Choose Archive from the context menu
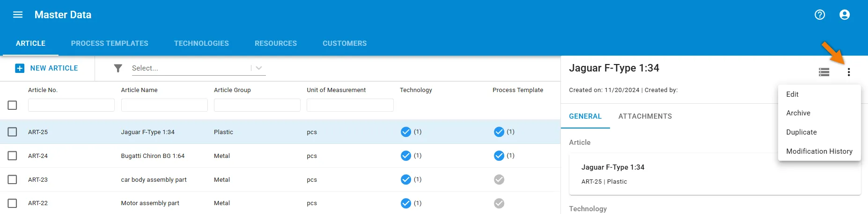Viewport: 868px width, 214px height. tap(819, 113)
